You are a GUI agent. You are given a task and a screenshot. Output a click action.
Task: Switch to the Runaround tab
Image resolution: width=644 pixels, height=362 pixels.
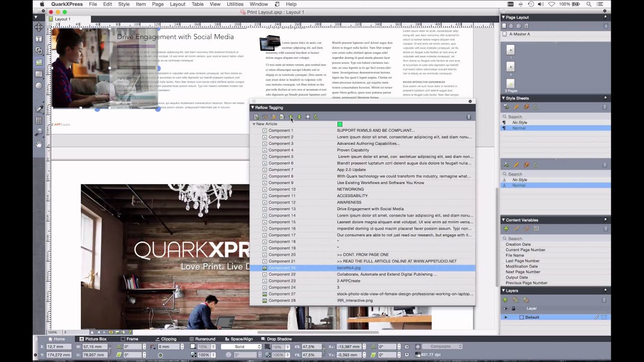(x=202, y=339)
